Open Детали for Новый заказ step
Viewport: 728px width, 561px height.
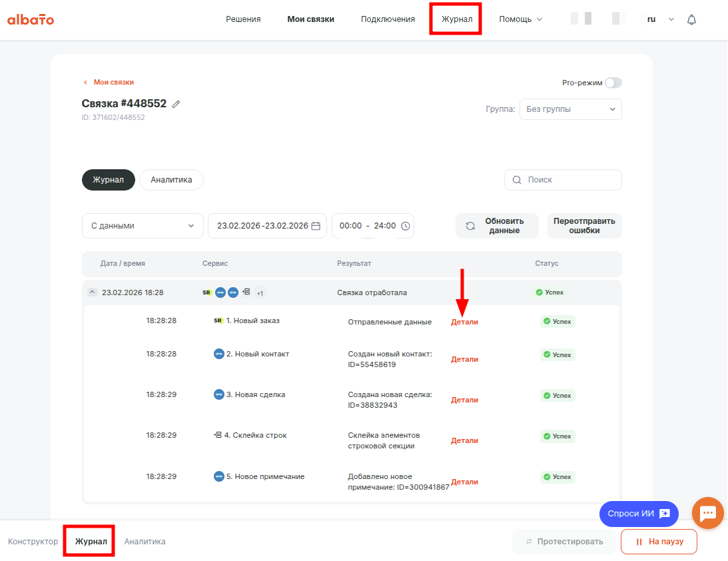coord(464,322)
